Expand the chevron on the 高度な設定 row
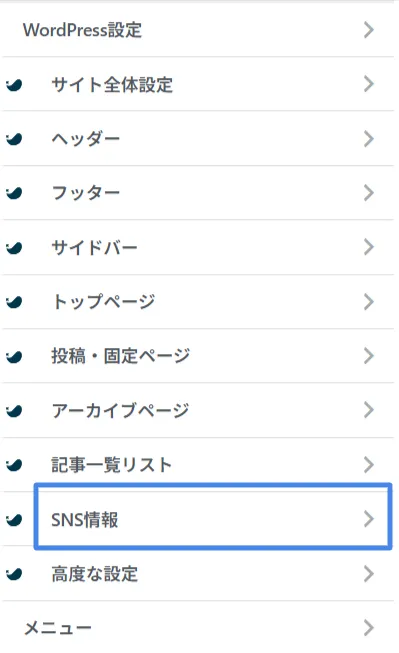This screenshot has height=653, width=399. 369,573
